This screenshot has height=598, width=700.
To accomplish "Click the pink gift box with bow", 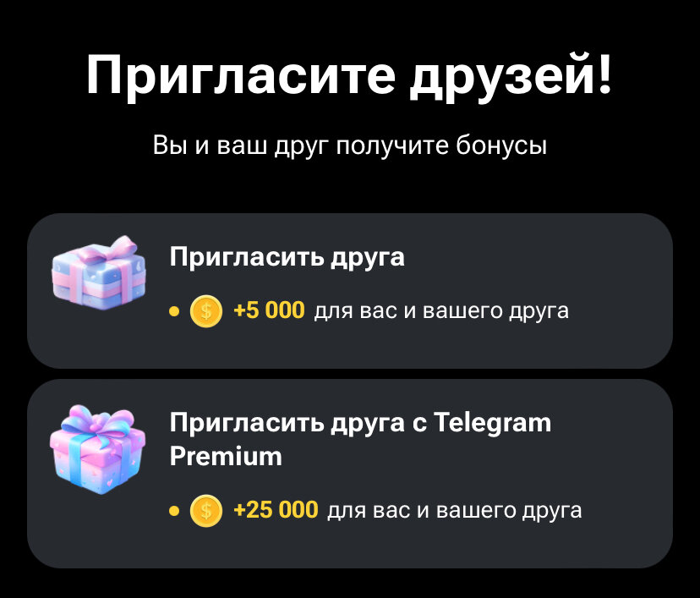I will click(x=98, y=449).
